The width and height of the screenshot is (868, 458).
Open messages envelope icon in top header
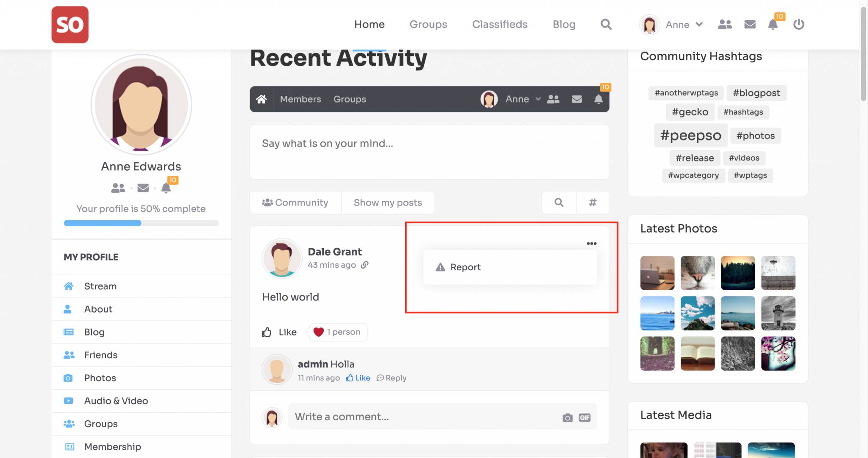click(750, 25)
